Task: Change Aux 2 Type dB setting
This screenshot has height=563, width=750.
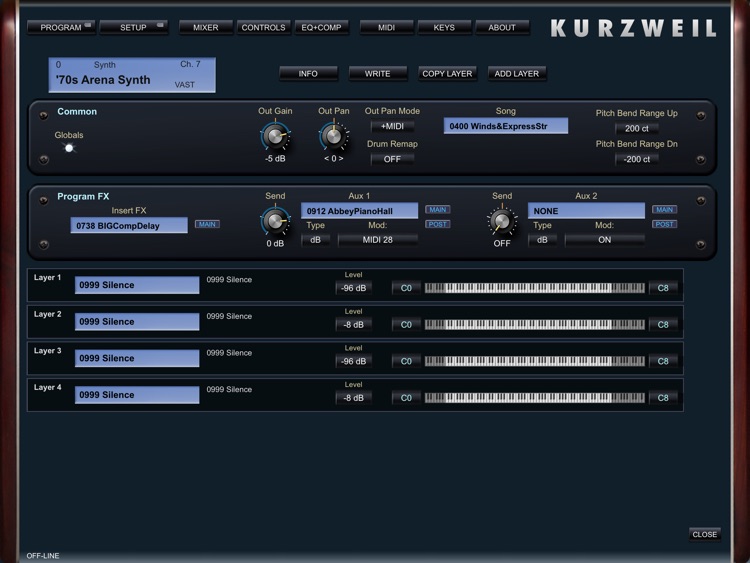Action: click(542, 240)
